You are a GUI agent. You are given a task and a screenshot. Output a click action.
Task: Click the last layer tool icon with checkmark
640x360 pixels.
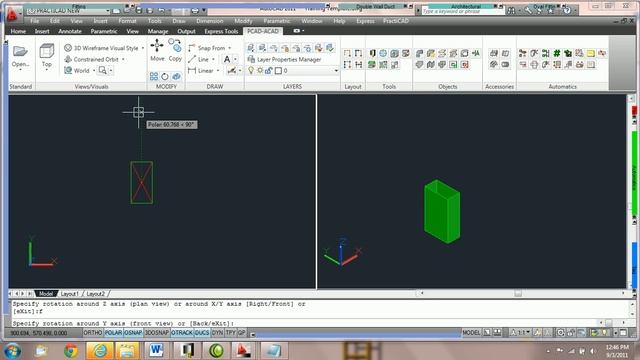[330, 48]
